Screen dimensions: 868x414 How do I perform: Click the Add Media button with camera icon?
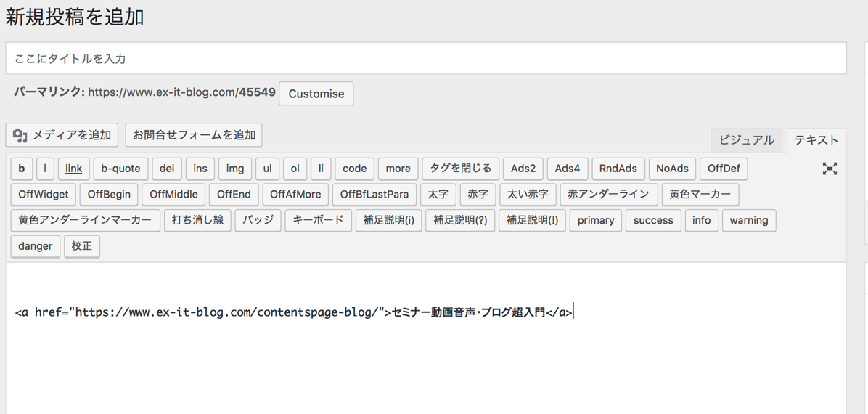(62, 134)
